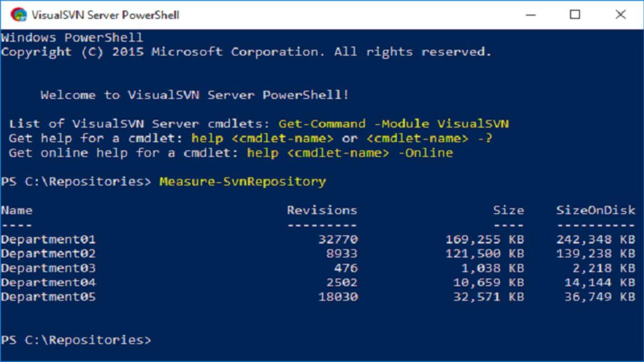
Task: Click the window title text
Action: 105,15
